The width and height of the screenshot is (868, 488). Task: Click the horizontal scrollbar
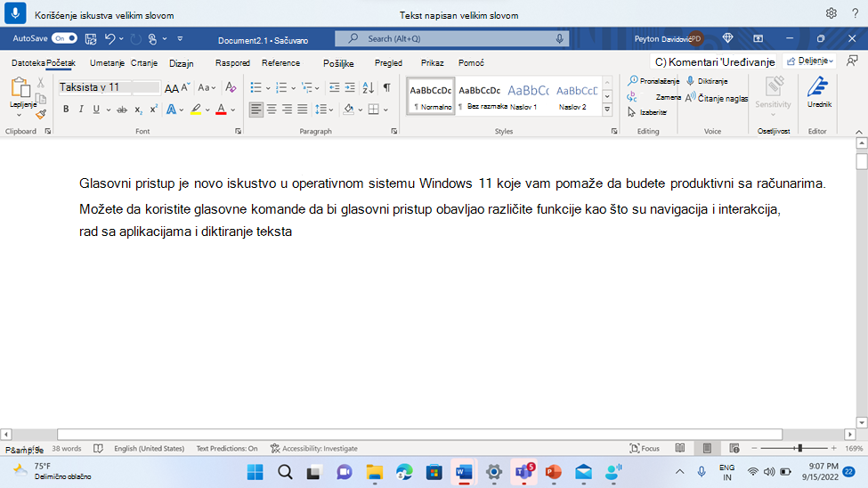419,435
